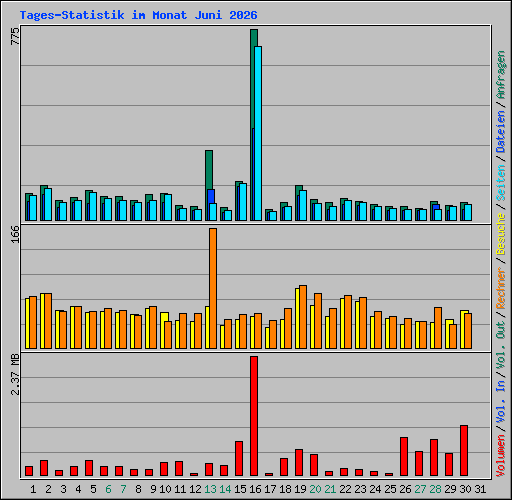512x500 pixels.
Task: Click the 775 axis maximum label
Action: tap(15, 36)
